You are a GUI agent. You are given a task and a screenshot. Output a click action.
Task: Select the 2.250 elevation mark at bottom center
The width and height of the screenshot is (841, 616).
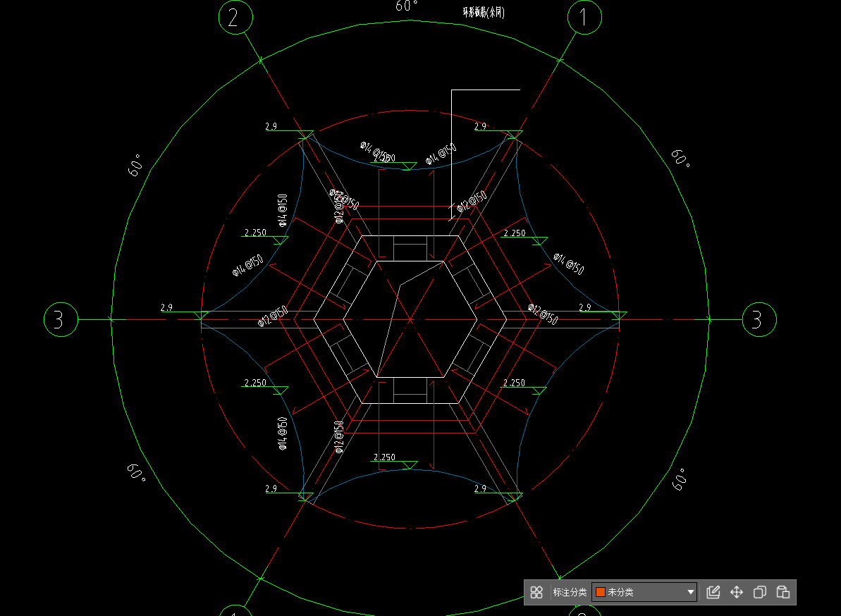(384, 457)
